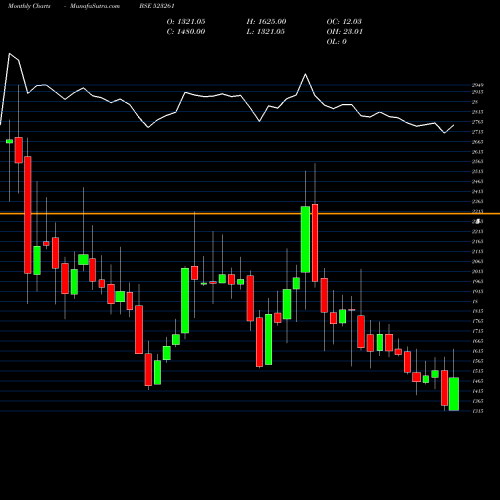Image resolution: width=500 pixels, height=500 pixels.
Task: Click the tallest green candle below the orange line
Action: pos(185,301)
